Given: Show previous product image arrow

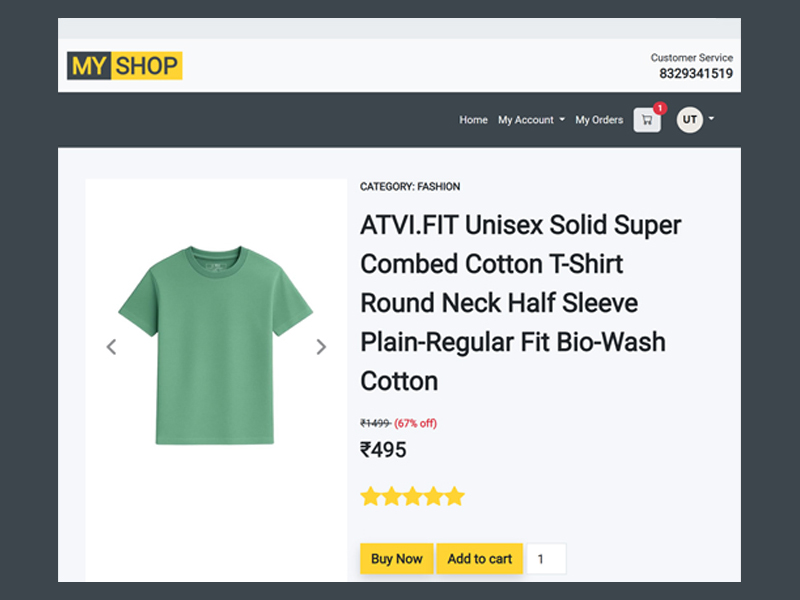Looking at the screenshot, I should click(111, 347).
